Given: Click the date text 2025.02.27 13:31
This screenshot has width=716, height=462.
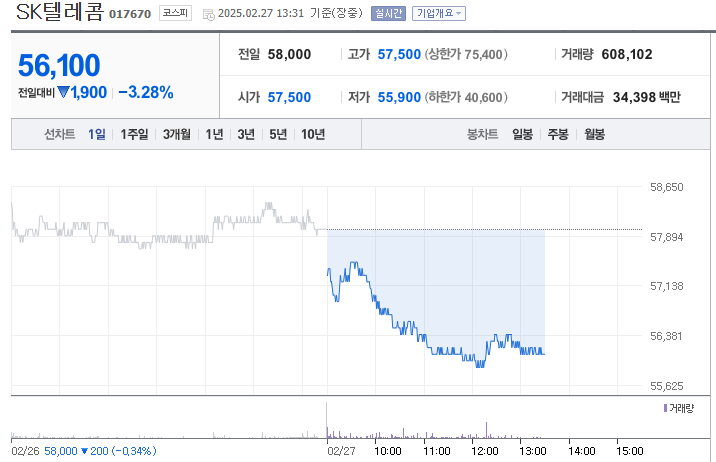Looking at the screenshot, I should click(261, 13).
